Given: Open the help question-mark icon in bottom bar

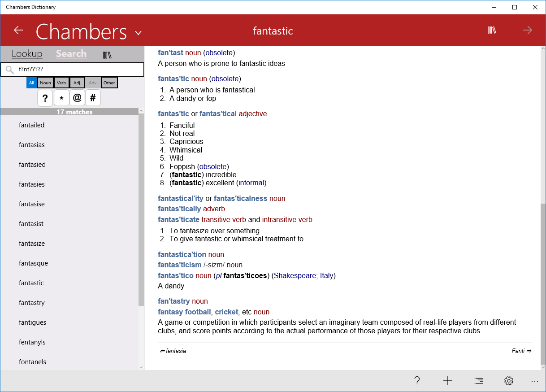Looking at the screenshot, I should click(417, 380).
